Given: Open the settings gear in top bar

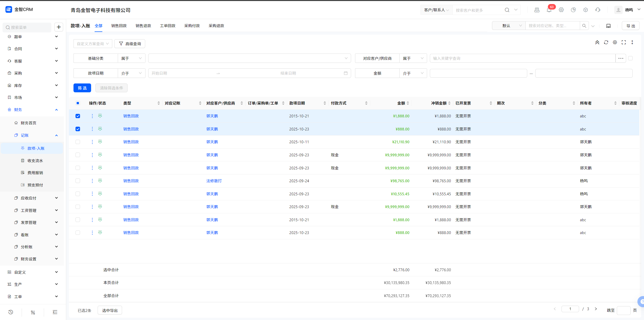Looking at the screenshot, I should point(561,10).
